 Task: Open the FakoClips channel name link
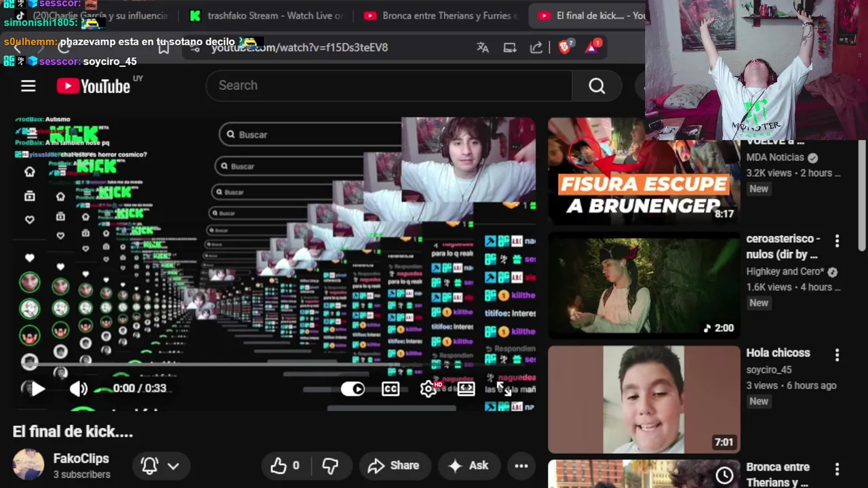(81, 459)
